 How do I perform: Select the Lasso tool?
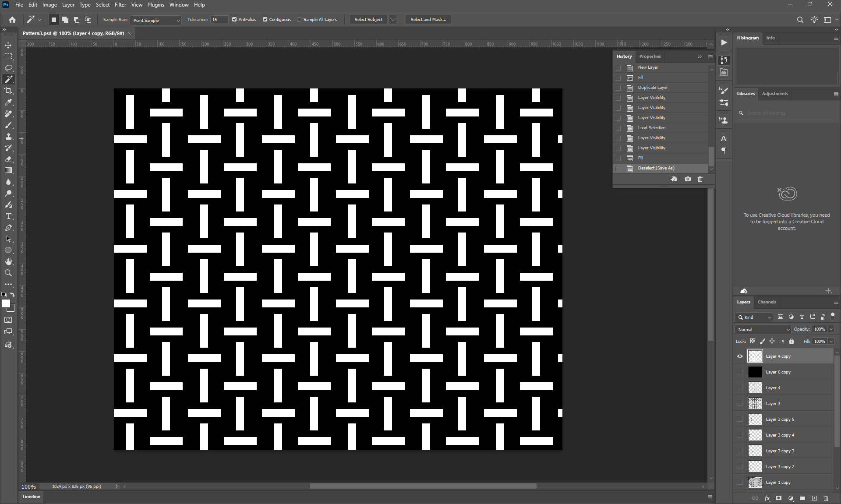8,68
